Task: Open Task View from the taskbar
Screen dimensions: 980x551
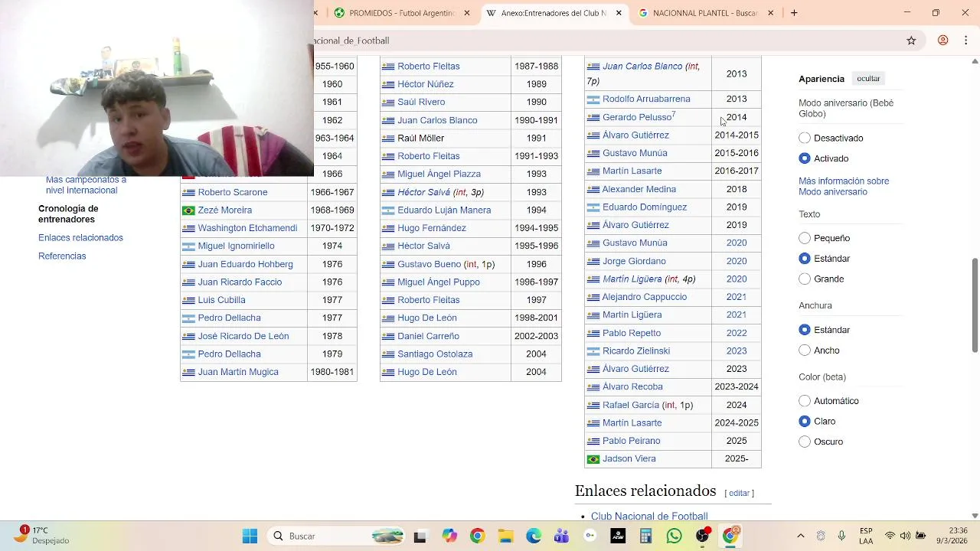Action: [420, 536]
